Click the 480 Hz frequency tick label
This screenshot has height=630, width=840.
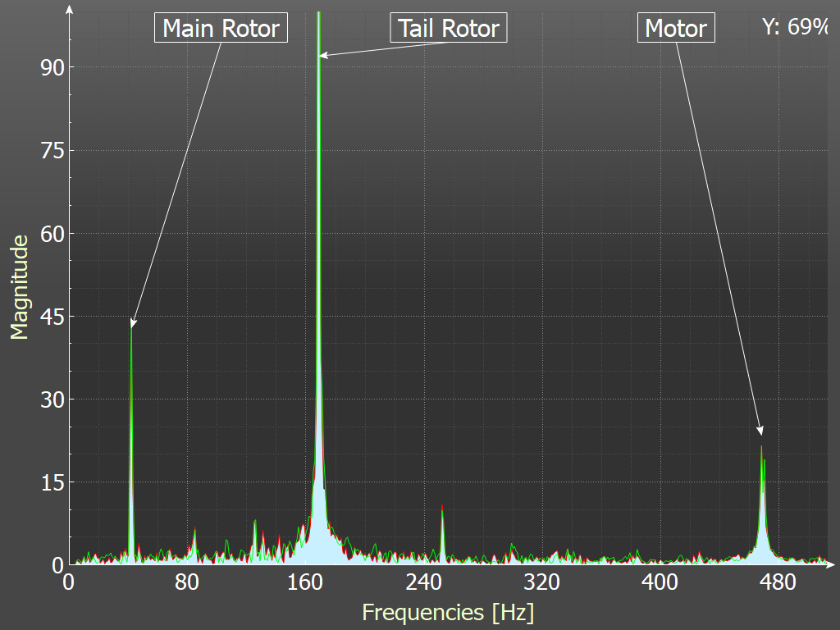(x=778, y=582)
